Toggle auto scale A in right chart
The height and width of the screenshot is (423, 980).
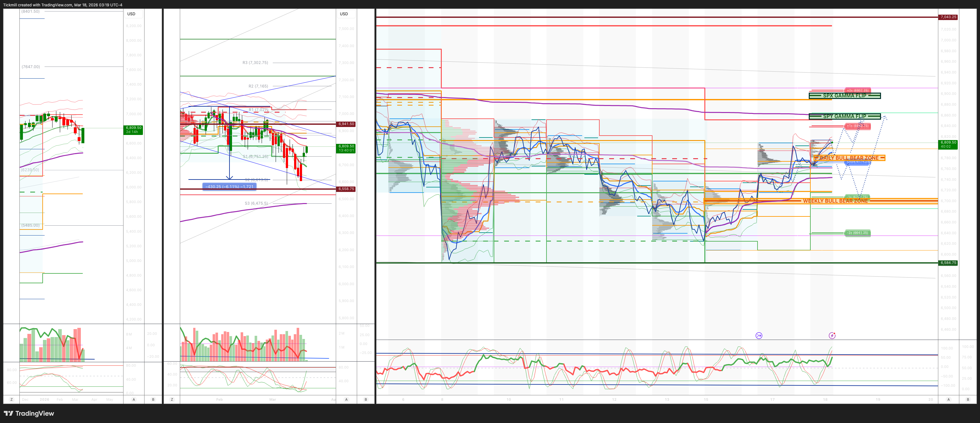(948, 399)
